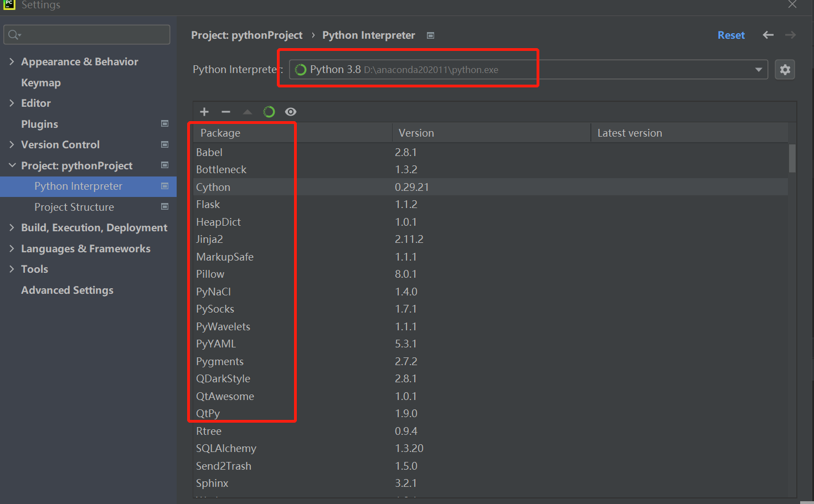Open the Plugins settings page
814x504 pixels.
point(39,124)
